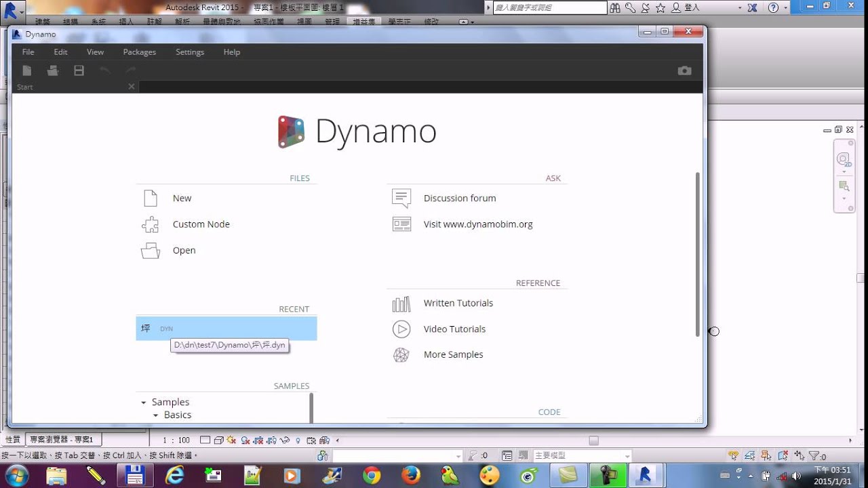Click the paint palette icon in taskbar
The height and width of the screenshot is (488, 868).
coord(489,476)
